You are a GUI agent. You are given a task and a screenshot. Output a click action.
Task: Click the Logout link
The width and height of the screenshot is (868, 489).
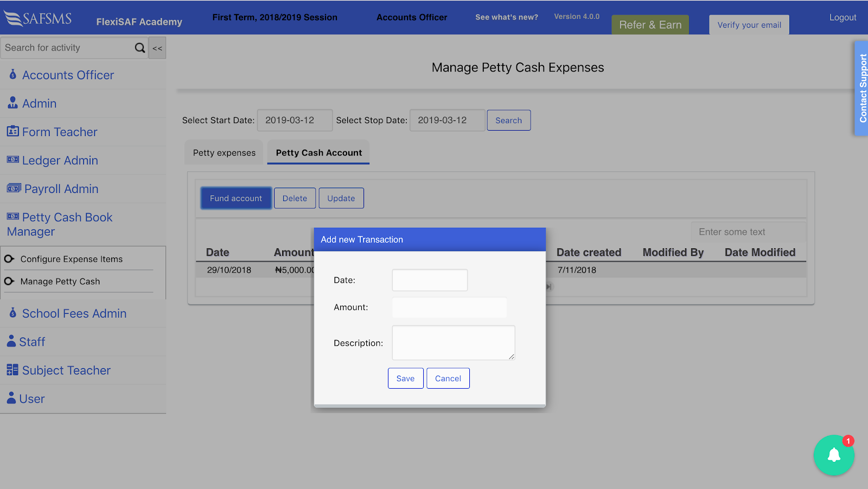pyautogui.click(x=843, y=17)
